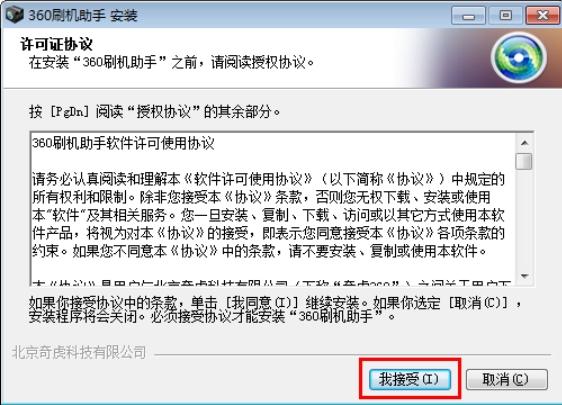Cancel the installation with 取消(C)
The height and width of the screenshot is (405, 562).
pyautogui.click(x=506, y=379)
